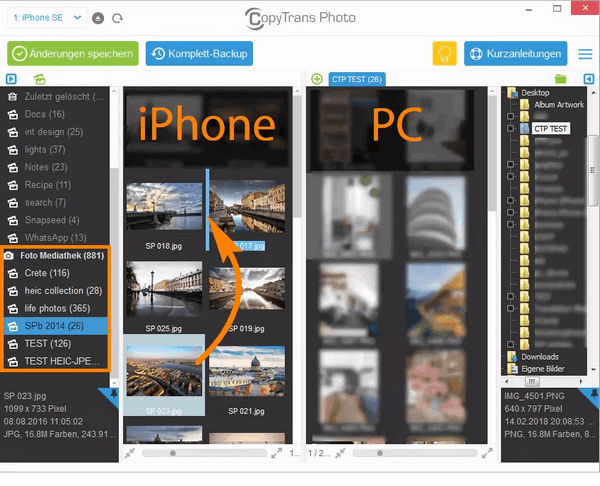Click the Änderungen speichern button
The width and height of the screenshot is (600, 486).
pos(72,53)
